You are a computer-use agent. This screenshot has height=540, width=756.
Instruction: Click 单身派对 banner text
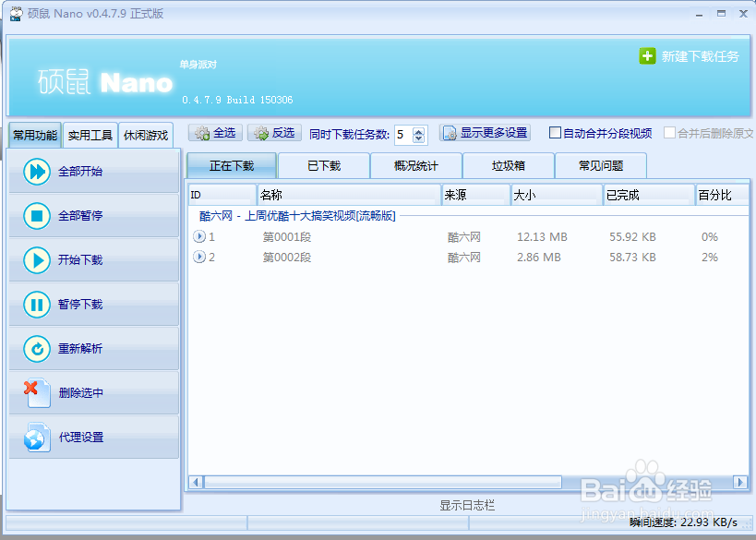coord(198,65)
